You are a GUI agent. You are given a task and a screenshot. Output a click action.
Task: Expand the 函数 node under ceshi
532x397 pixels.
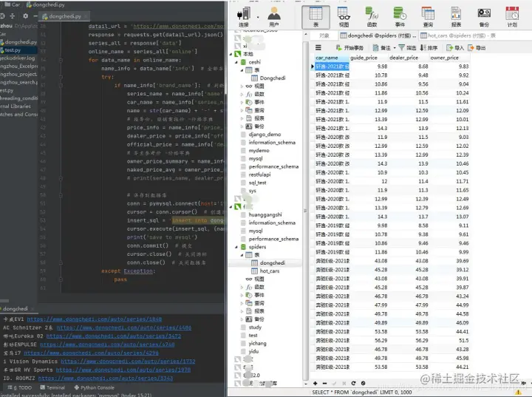click(x=242, y=94)
